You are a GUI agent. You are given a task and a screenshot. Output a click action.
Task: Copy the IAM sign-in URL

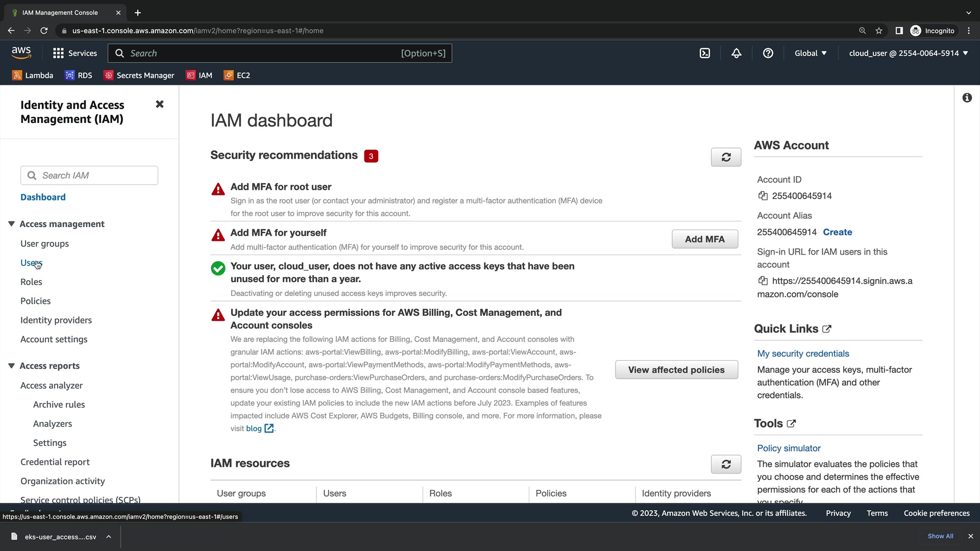[x=763, y=281]
